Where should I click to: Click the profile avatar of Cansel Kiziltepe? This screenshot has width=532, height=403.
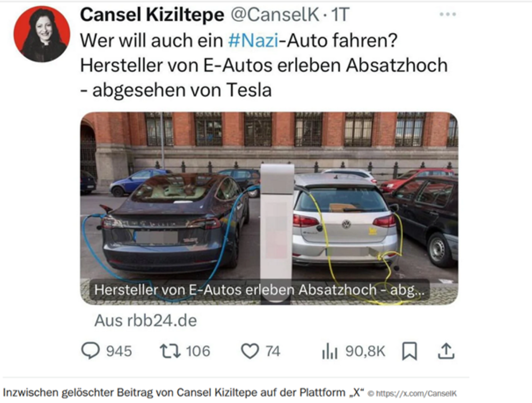pos(41,34)
